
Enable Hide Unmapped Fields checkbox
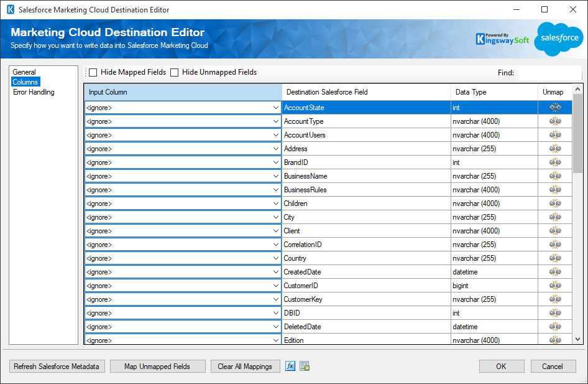175,72
